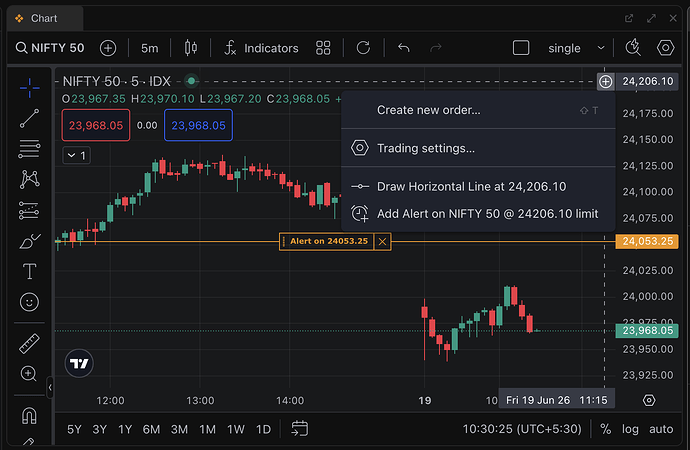
Task: Activate the zoom in tool
Action: click(x=29, y=373)
